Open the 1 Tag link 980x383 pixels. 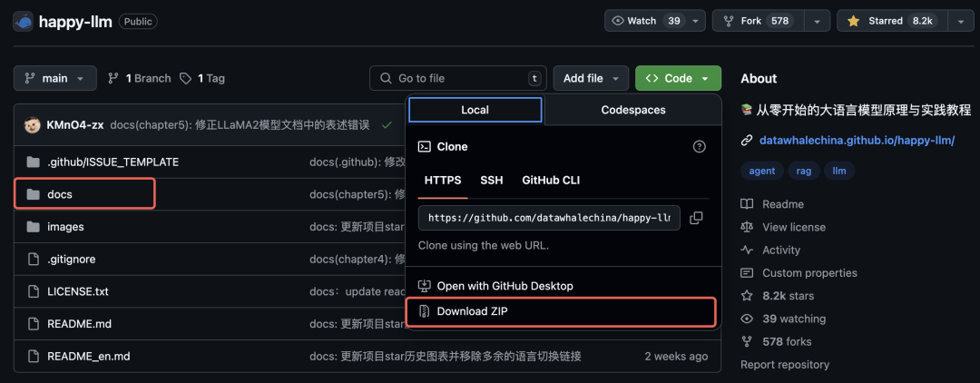(x=201, y=78)
